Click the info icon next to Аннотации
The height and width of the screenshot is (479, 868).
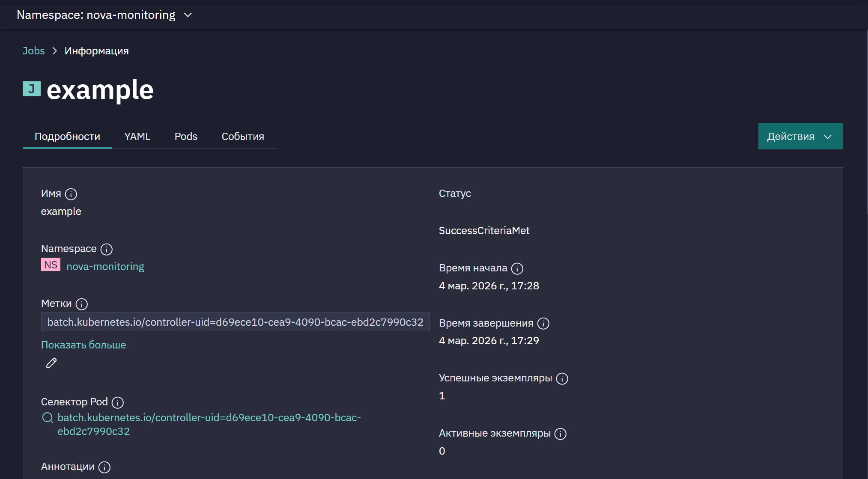click(104, 467)
